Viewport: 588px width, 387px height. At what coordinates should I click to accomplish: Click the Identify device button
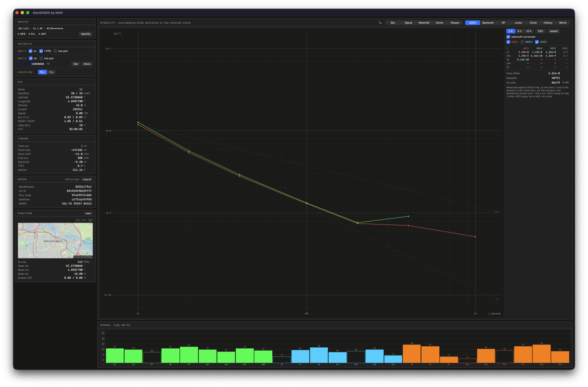[86, 34]
